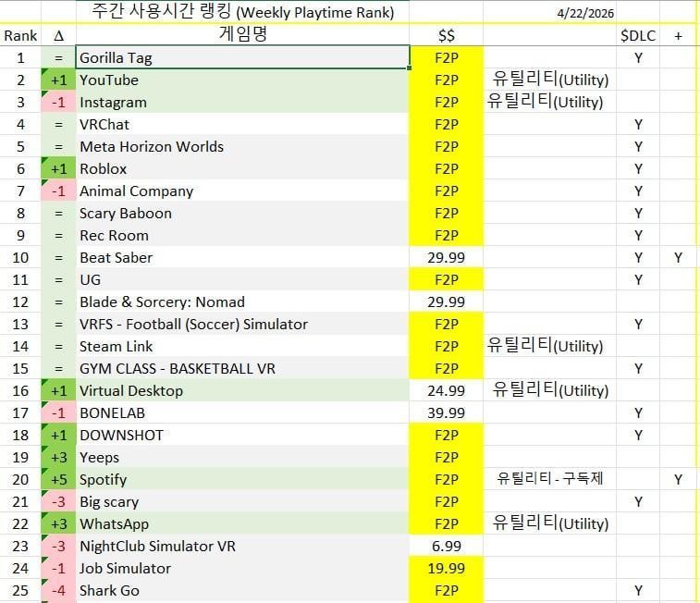Click the Beat Saber cell

[242, 257]
